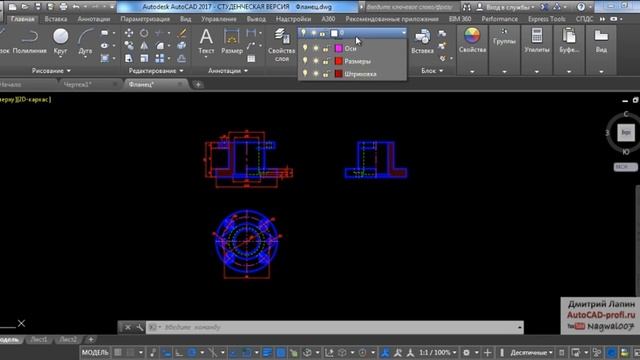
Task: Activate the Move tool in Редактирование
Action: tap(129, 33)
